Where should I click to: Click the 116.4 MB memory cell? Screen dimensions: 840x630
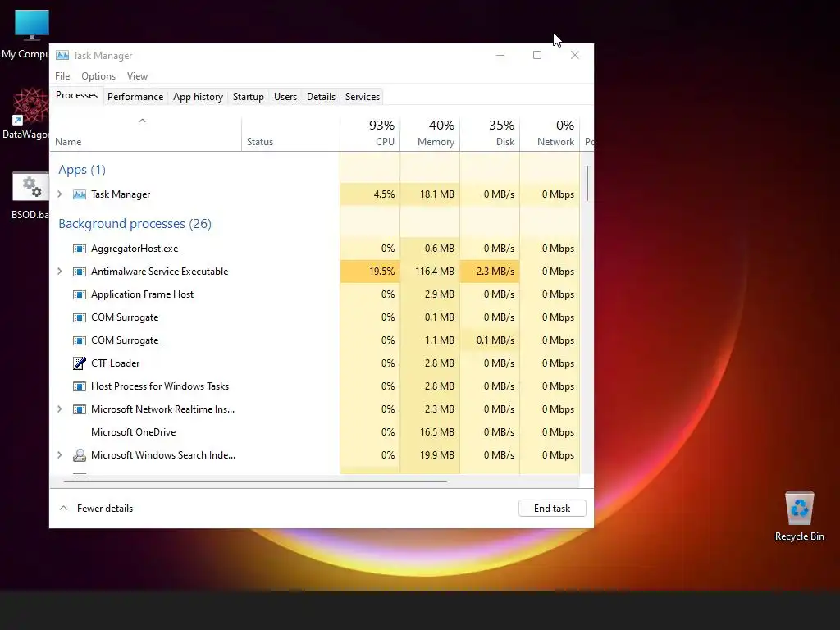(x=430, y=272)
